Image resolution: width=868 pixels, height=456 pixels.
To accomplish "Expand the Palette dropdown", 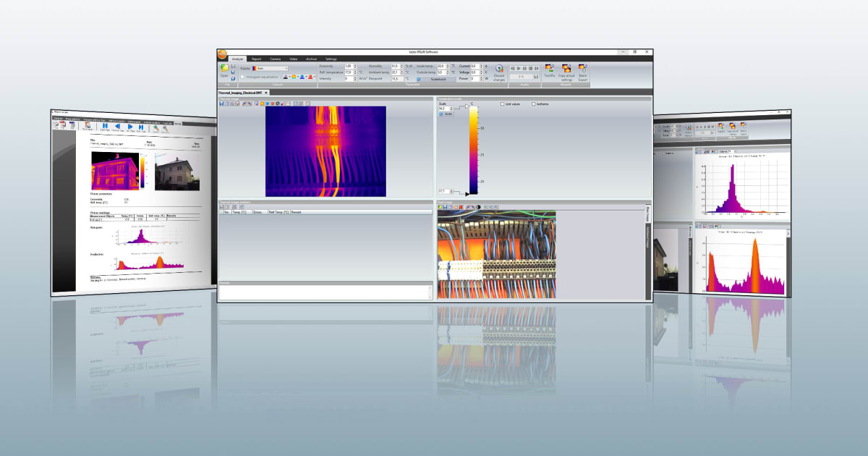I will [286, 68].
